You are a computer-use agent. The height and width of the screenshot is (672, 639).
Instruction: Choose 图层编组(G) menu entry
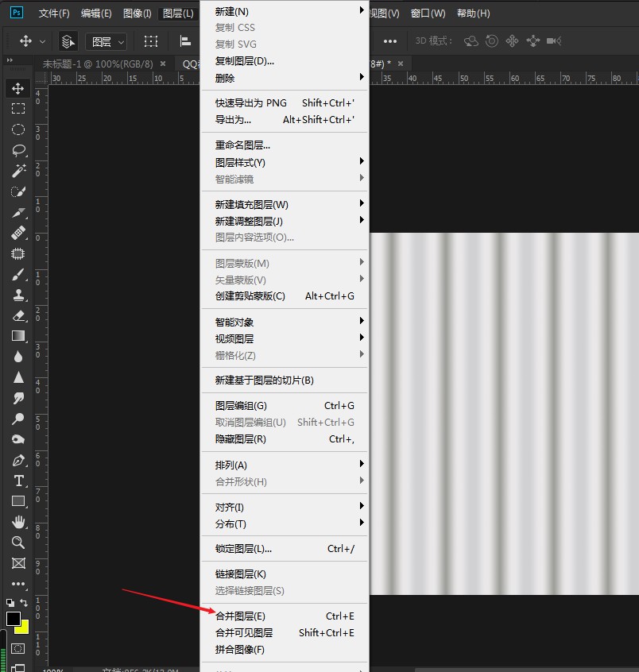click(285, 405)
